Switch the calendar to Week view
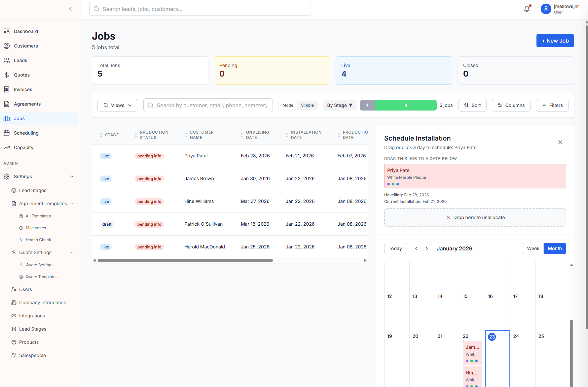The image size is (588, 387). (x=533, y=248)
